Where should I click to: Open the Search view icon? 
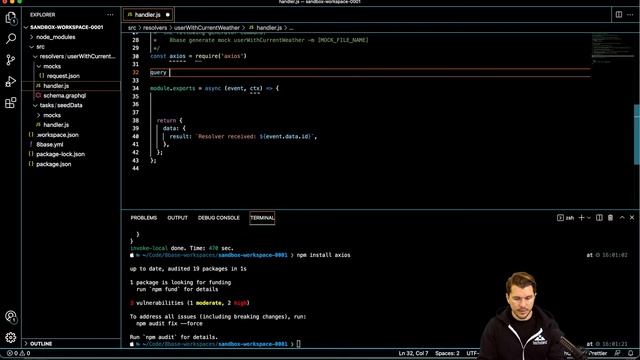pyautogui.click(x=11, y=39)
